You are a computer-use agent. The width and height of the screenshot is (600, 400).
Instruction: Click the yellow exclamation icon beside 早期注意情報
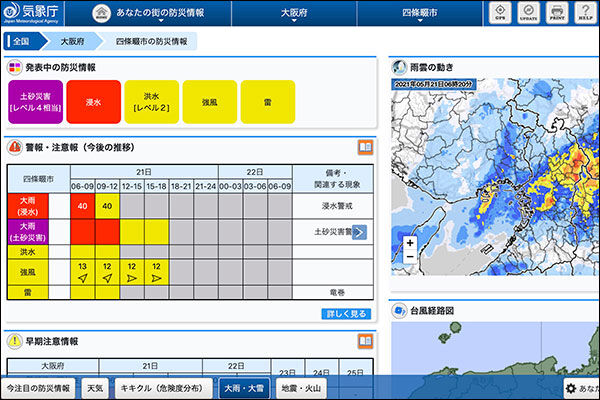(15, 341)
